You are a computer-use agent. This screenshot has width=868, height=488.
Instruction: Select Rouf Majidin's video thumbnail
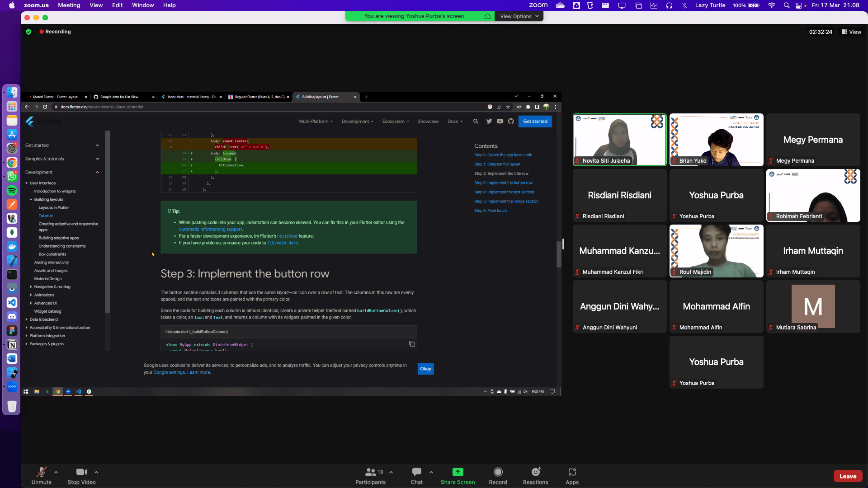(717, 251)
